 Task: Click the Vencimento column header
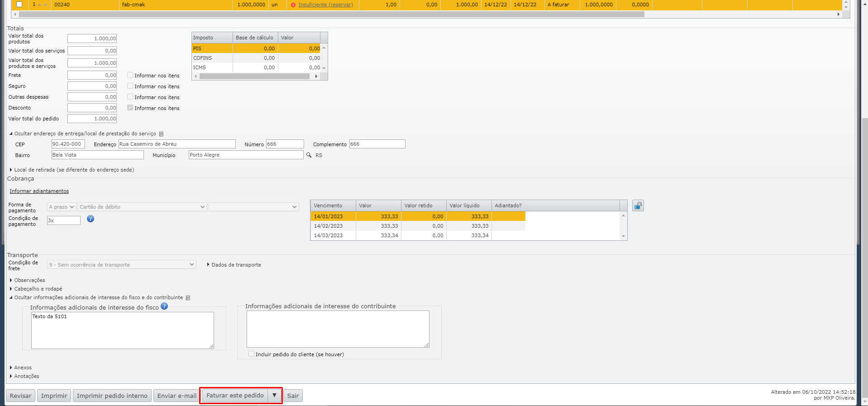coord(333,205)
